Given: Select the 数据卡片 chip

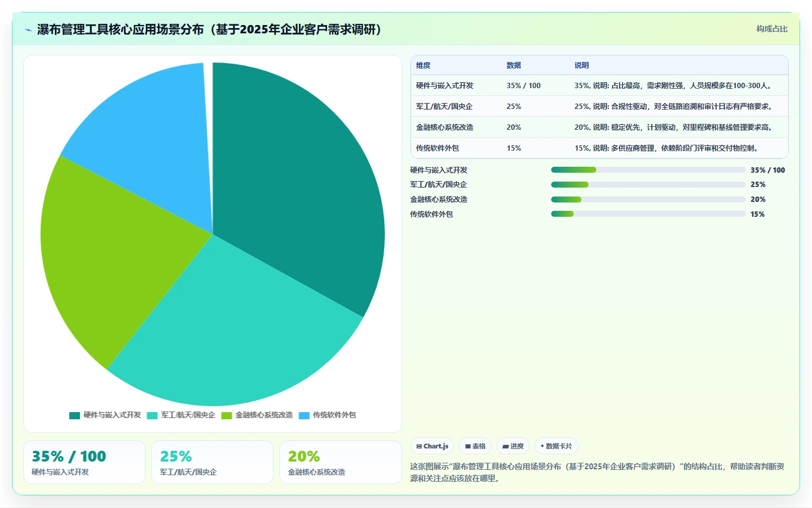Looking at the screenshot, I should point(556,446).
